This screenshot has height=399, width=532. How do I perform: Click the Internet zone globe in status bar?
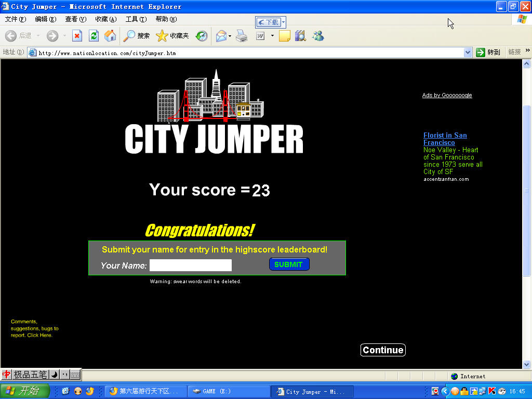coord(454,376)
